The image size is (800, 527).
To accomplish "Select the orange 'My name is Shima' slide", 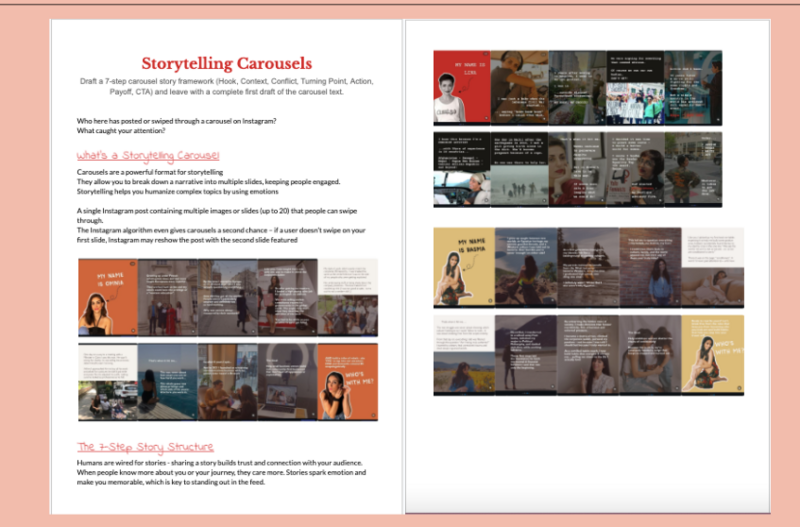I will 107,297.
